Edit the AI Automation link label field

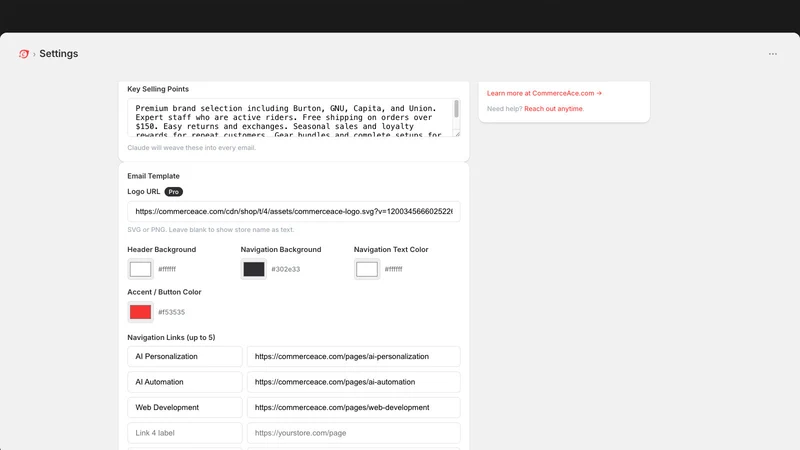[x=185, y=382]
